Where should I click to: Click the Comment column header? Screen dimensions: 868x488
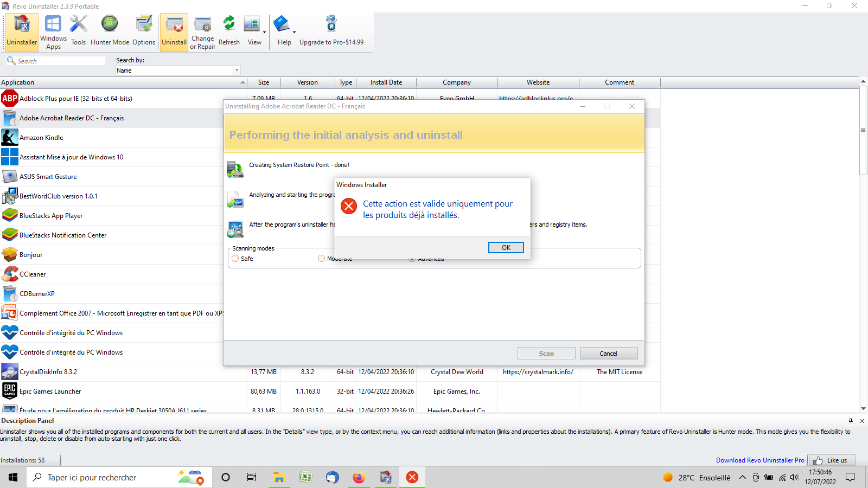pos(620,82)
